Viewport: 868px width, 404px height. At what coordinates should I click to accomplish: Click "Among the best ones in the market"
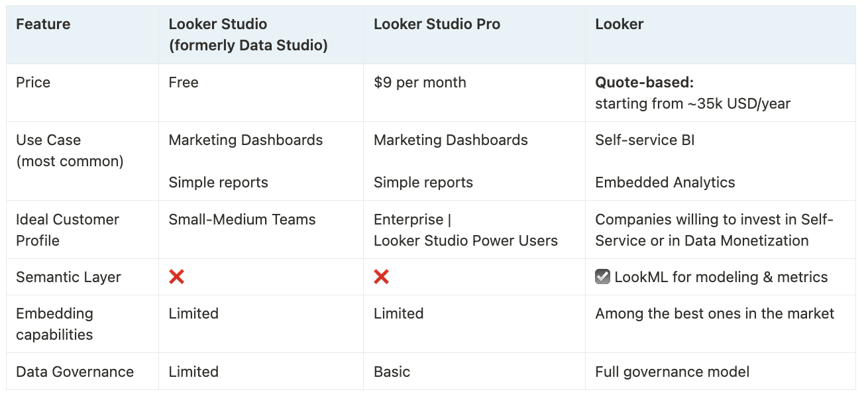[x=714, y=314]
